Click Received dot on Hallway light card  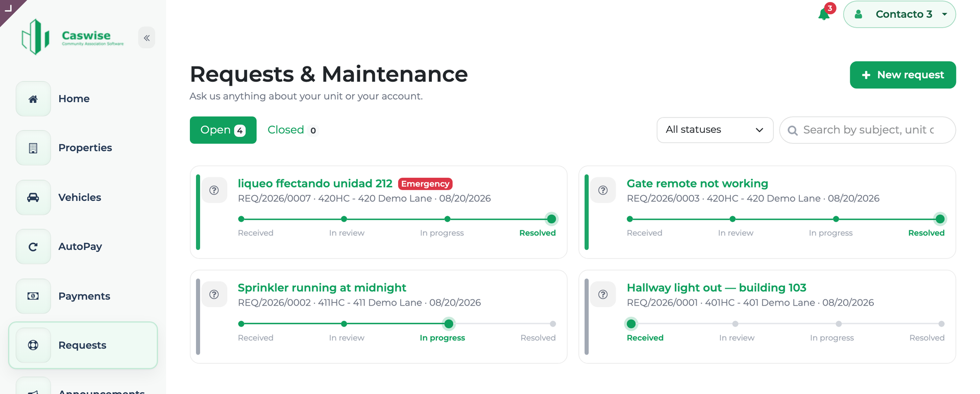click(x=631, y=323)
